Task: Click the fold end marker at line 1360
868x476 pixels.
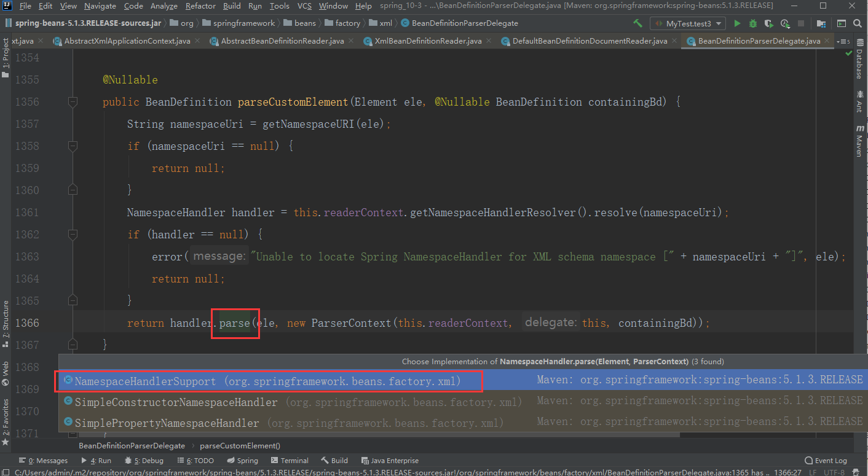Action: [73, 190]
